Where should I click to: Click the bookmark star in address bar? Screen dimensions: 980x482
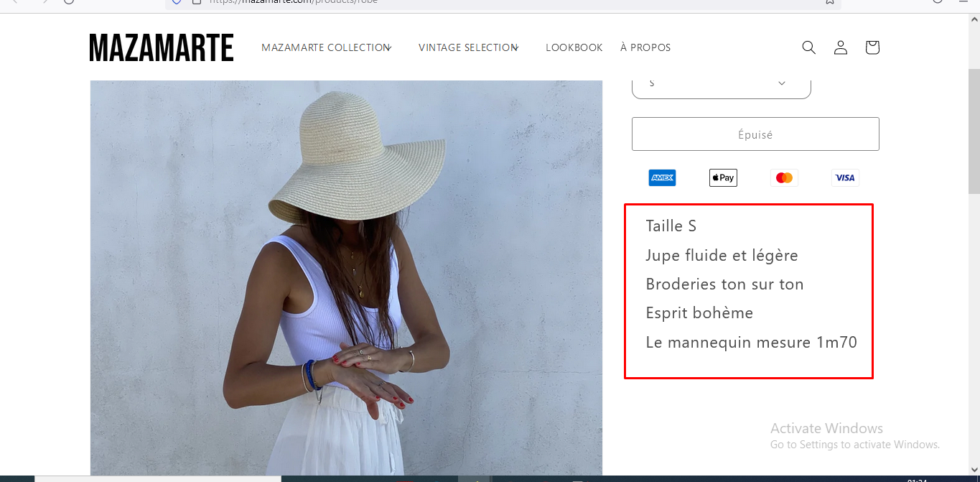(829, 2)
